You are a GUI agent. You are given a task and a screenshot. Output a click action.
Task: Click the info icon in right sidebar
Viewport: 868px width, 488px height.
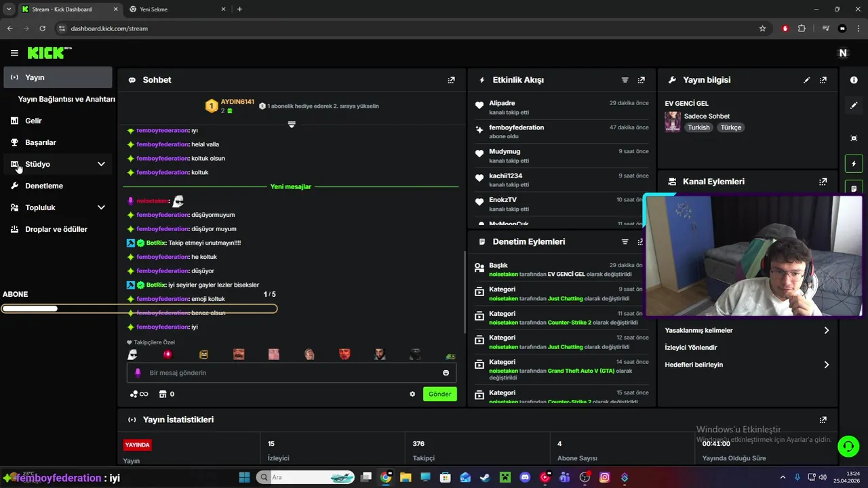click(x=854, y=80)
